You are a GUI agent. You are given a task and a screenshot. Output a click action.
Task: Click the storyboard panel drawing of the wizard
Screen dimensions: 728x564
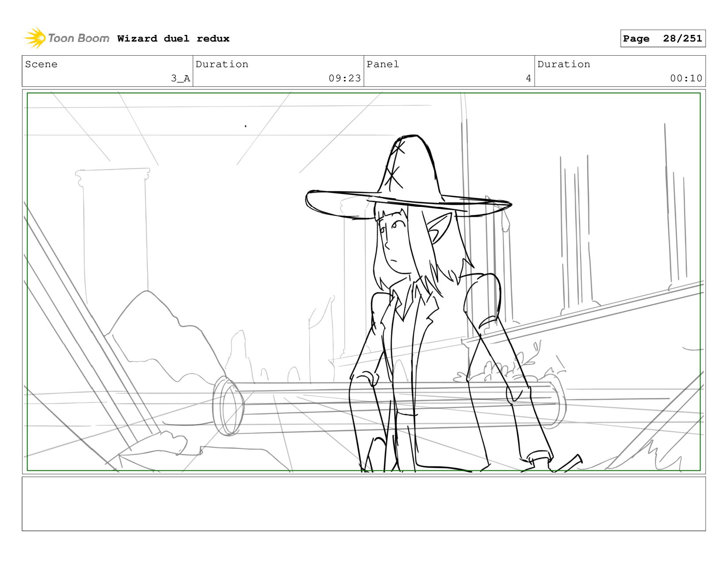click(364, 282)
